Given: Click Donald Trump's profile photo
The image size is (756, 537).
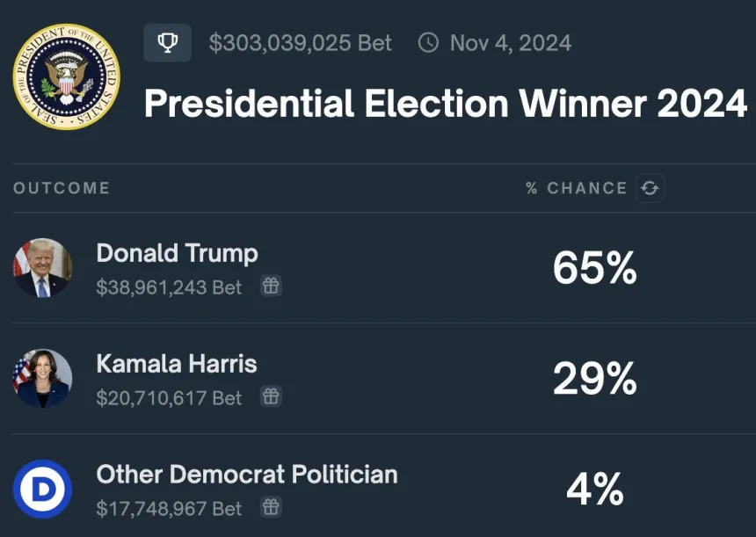Looking at the screenshot, I should point(42,268).
